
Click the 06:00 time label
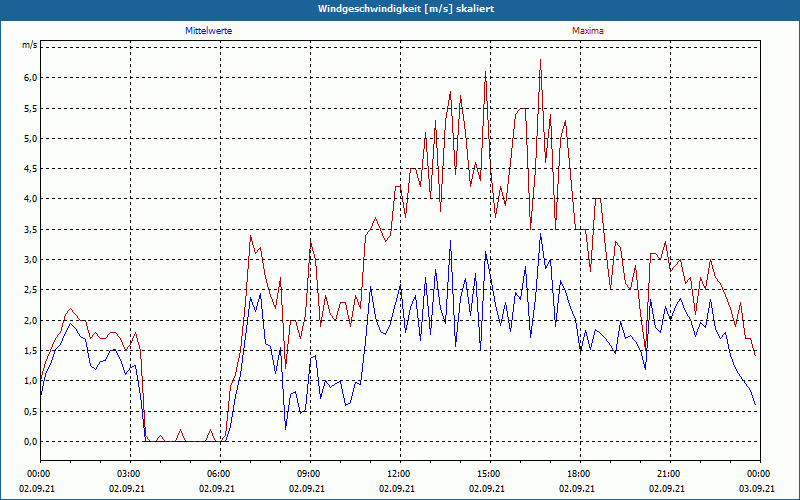click(220, 474)
